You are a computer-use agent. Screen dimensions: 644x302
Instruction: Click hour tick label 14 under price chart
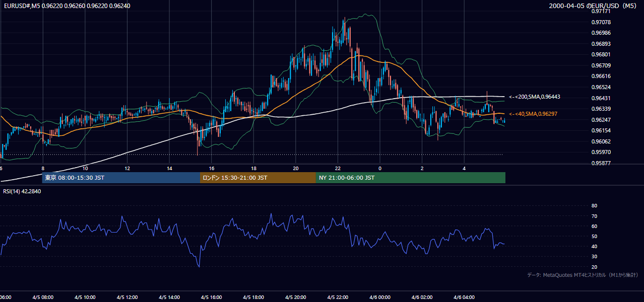pos(170,169)
